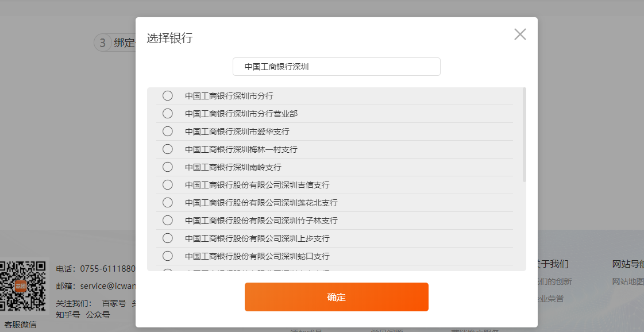The width and height of the screenshot is (644, 332).
Task: Open the 知乎号 link in the page footer
Action: 68,315
